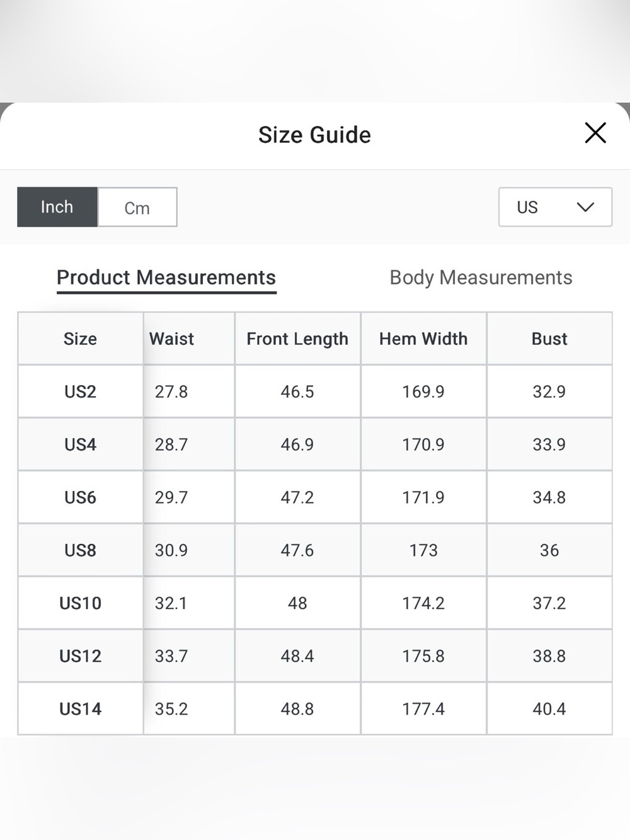The height and width of the screenshot is (840, 630).
Task: Switch units to Inch
Action: (x=57, y=207)
